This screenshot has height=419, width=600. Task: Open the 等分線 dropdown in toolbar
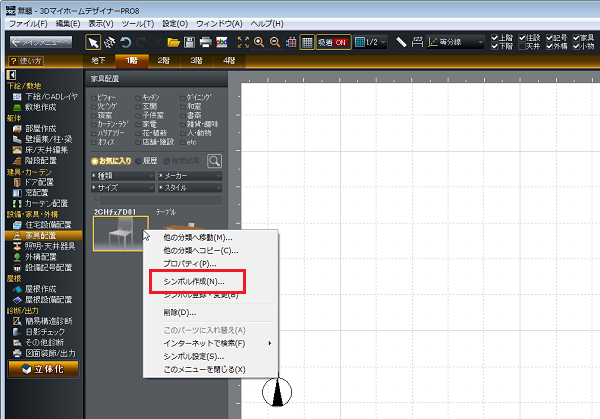point(454,42)
